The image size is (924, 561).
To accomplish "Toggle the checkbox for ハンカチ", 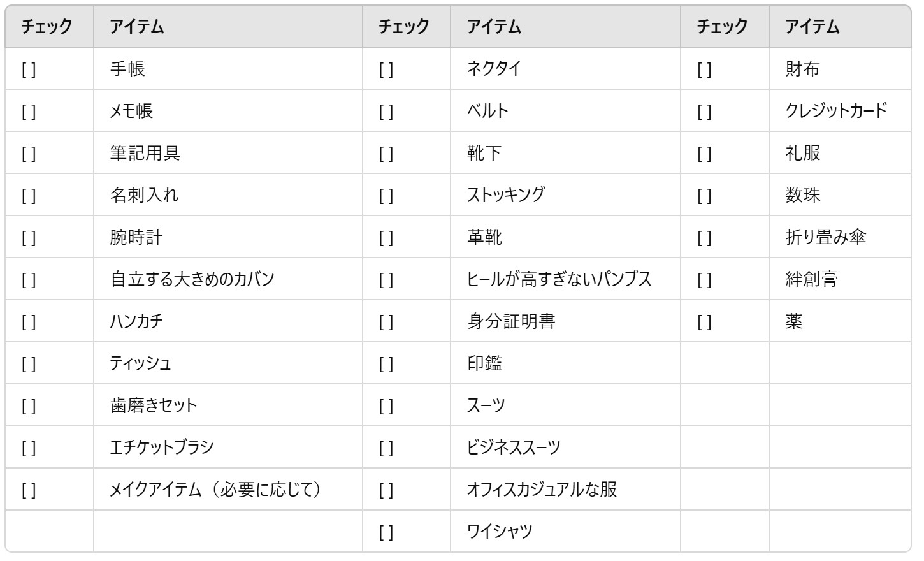I will [29, 322].
